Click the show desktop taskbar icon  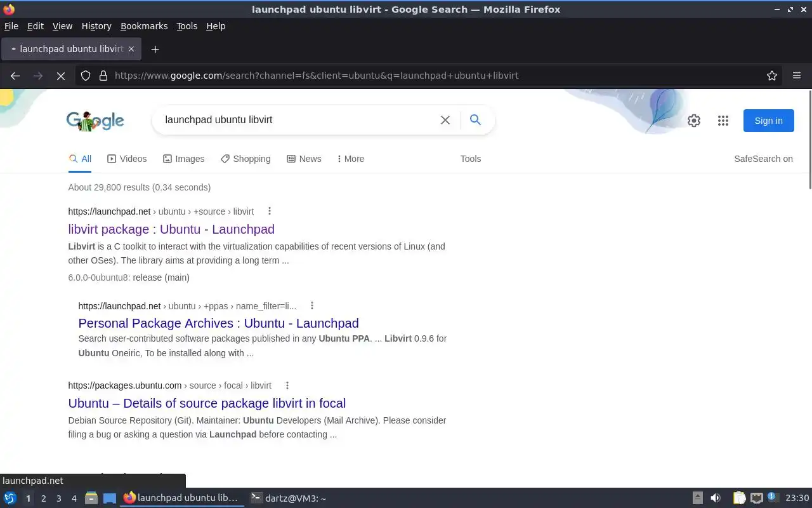click(x=109, y=498)
